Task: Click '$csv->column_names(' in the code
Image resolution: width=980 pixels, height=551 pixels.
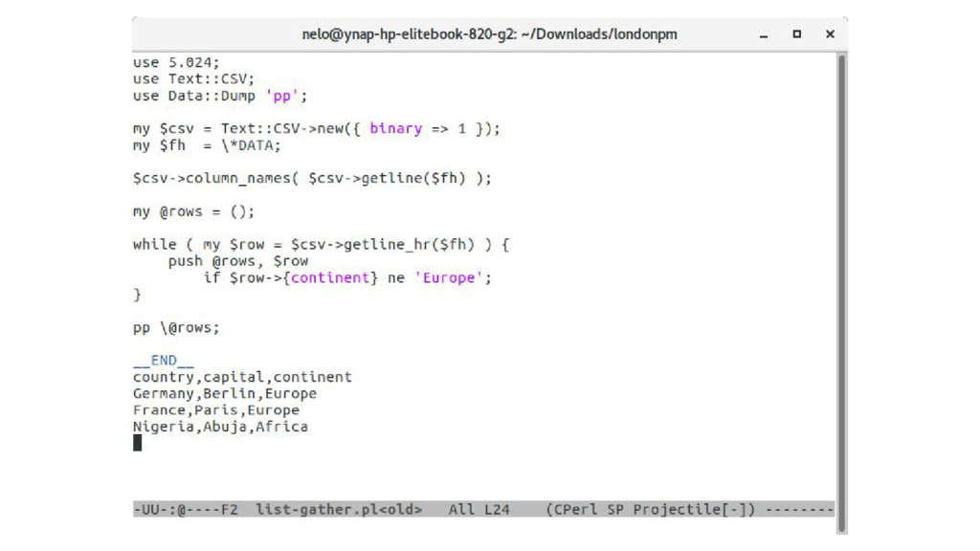Action: [215, 179]
